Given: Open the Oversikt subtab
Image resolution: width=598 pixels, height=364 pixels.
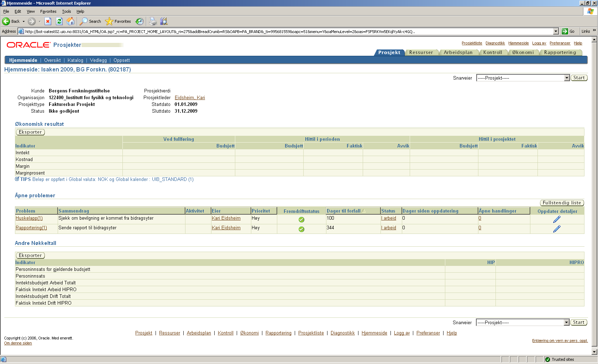Looking at the screenshot, I should click(x=52, y=60).
